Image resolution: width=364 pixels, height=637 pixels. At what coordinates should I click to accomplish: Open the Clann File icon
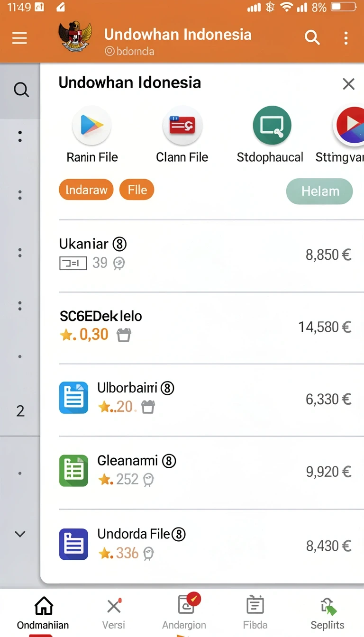[182, 126]
